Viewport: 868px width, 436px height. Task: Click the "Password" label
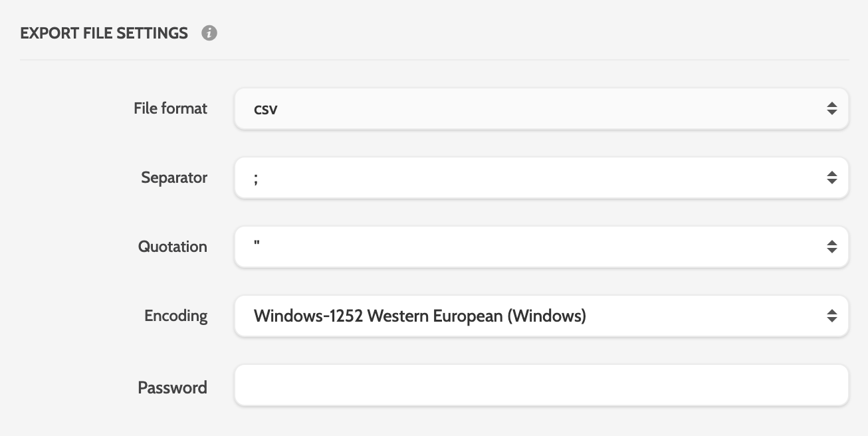pos(172,387)
